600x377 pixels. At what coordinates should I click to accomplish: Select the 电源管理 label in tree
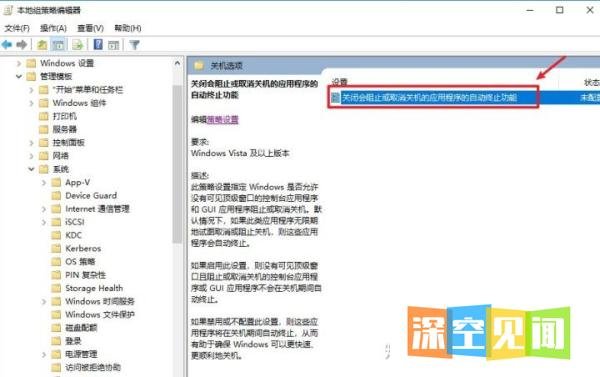[81, 354]
